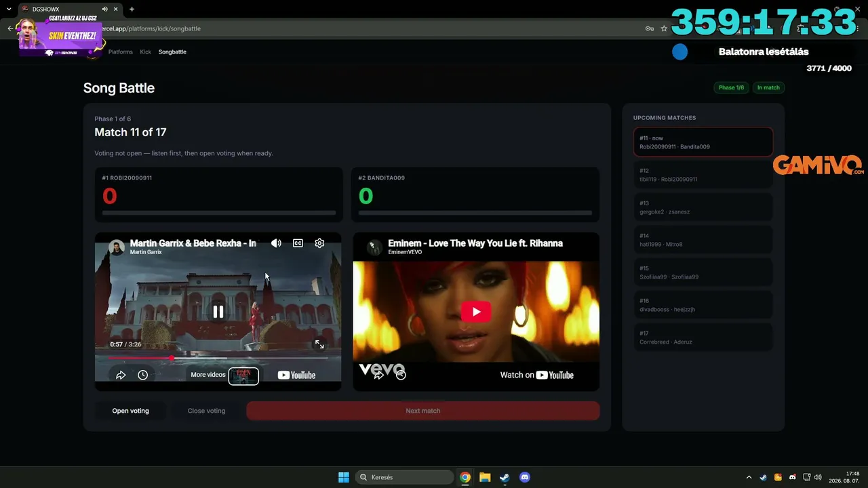Image resolution: width=868 pixels, height=488 pixels.
Task: Open Discord from the taskbar
Action: (524, 477)
